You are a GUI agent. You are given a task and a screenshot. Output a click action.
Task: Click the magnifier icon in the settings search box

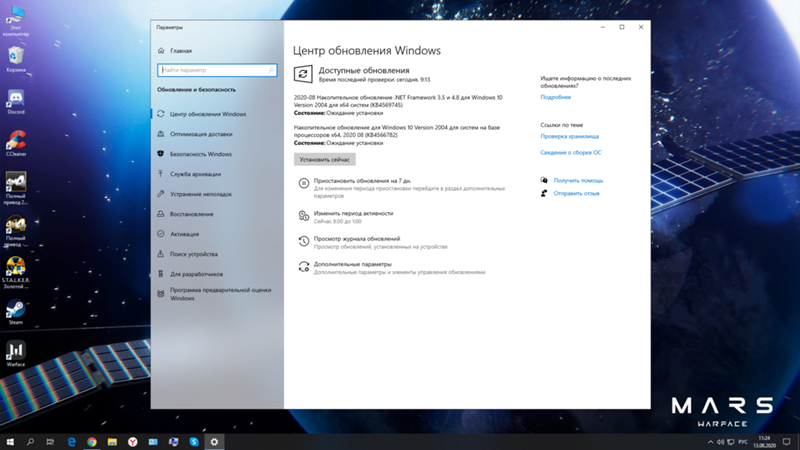coord(271,70)
